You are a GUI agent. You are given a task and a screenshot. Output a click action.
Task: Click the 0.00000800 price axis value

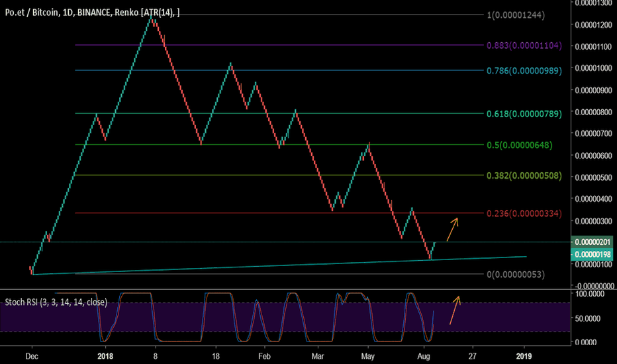(593, 112)
